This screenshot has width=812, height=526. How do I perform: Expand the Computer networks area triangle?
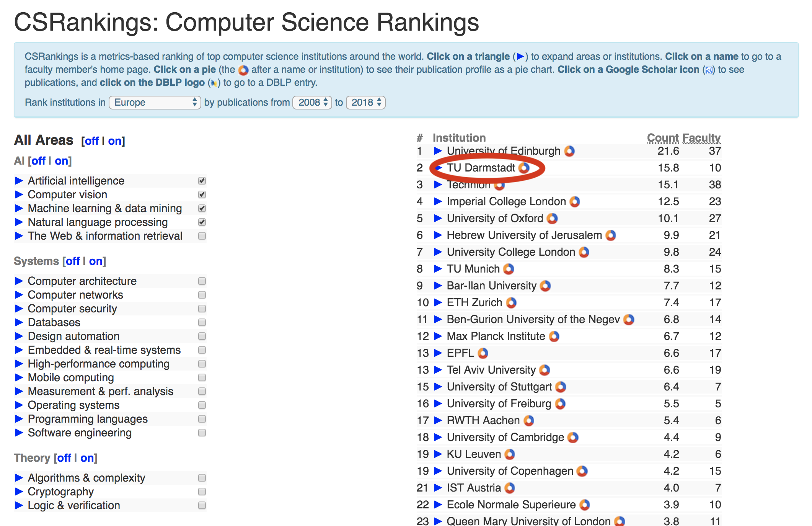click(19, 295)
